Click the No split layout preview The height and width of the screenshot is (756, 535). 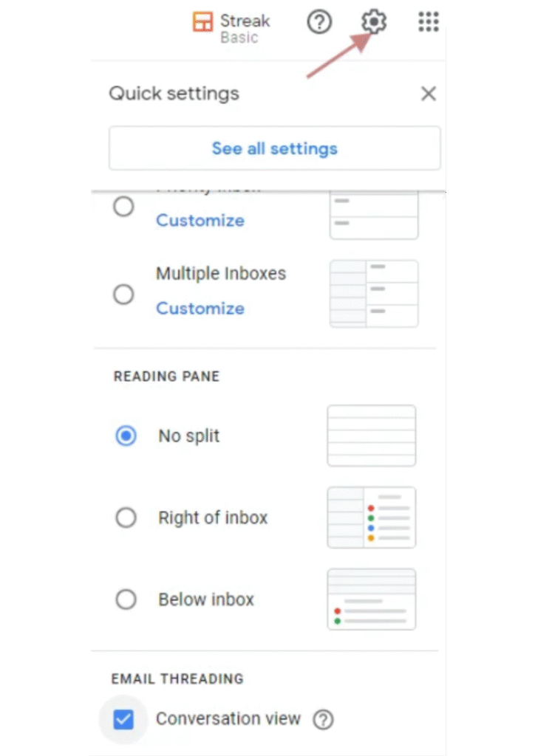coord(371,436)
